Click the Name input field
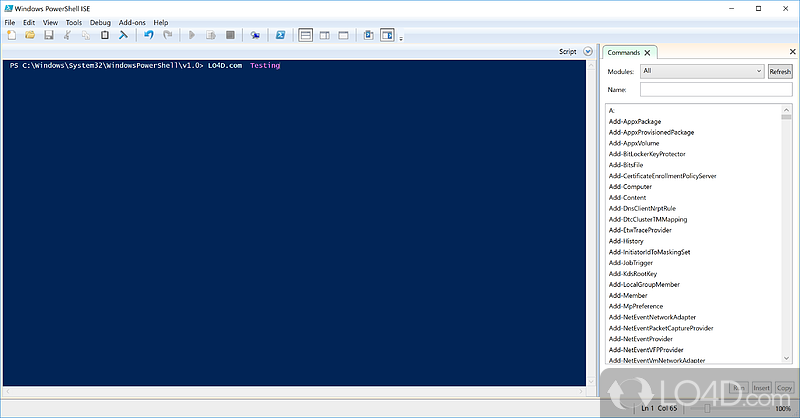Screen dimensions: 800x418 click(x=716, y=89)
